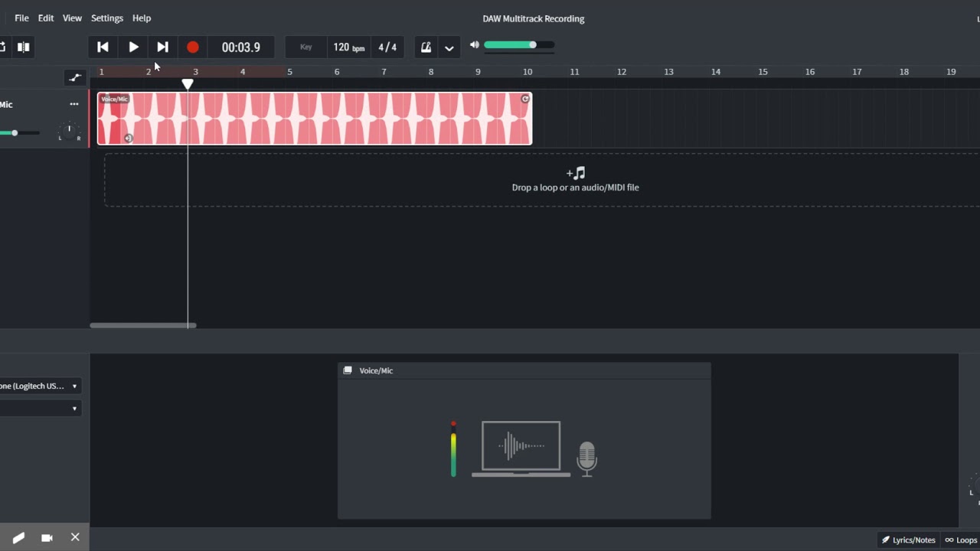Click the loop handle on region's top-right corner
The height and width of the screenshot is (551, 980).
525,99
